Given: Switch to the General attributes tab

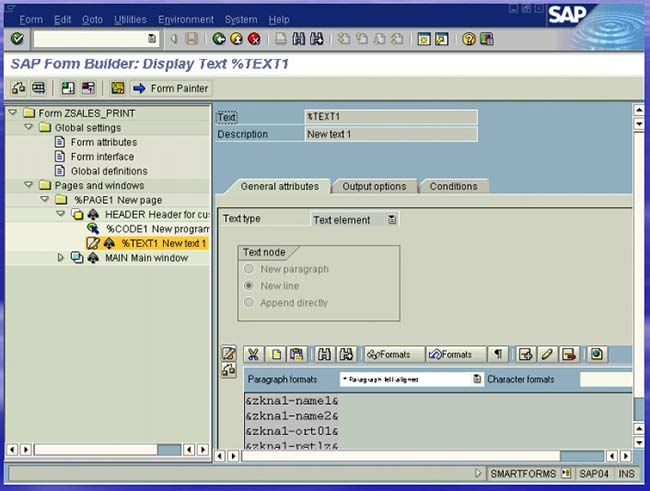Looking at the screenshot, I should [280, 187].
